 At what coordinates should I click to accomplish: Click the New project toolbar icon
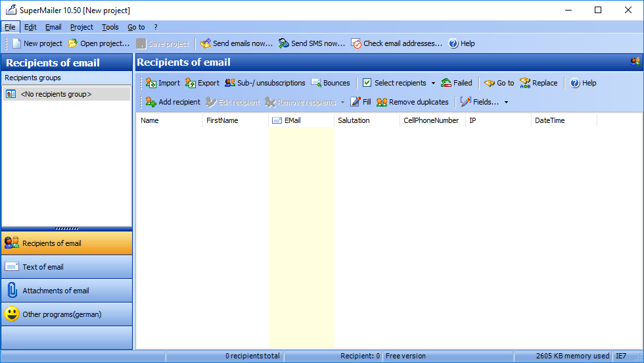coord(16,43)
